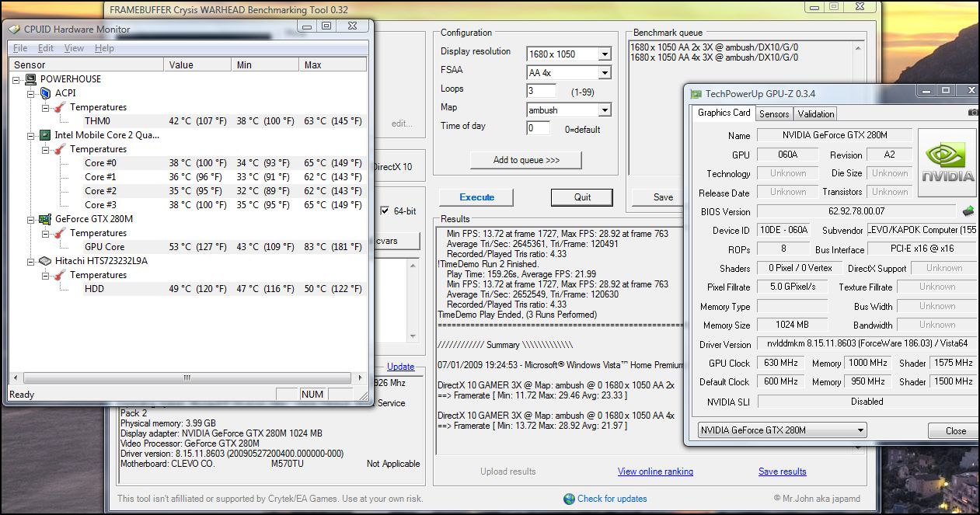The height and width of the screenshot is (515, 980).
Task: Click the Save button below benchmark queue
Action: (657, 197)
